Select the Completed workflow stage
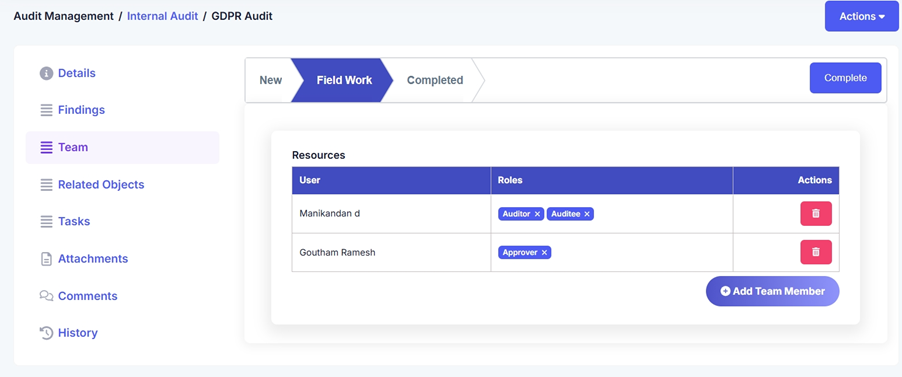The height and width of the screenshot is (377, 902). coord(435,80)
